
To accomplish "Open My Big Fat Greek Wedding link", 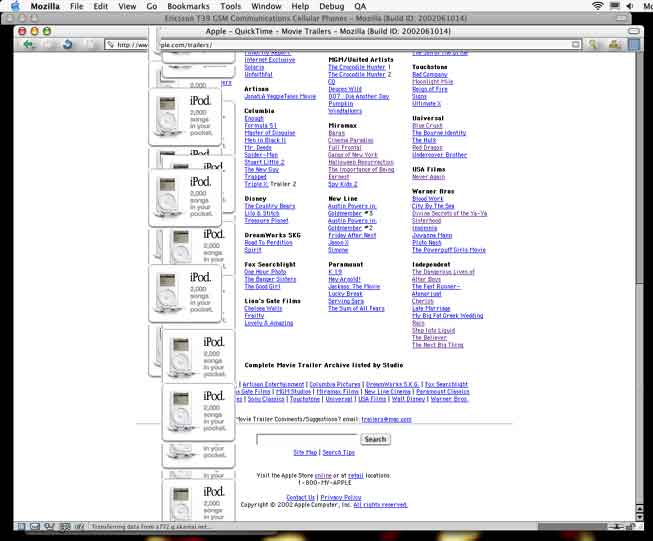I will click(x=448, y=316).
